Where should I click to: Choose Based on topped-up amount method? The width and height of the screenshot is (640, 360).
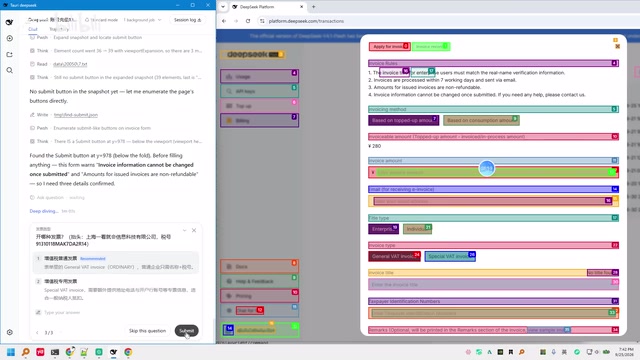(x=404, y=120)
